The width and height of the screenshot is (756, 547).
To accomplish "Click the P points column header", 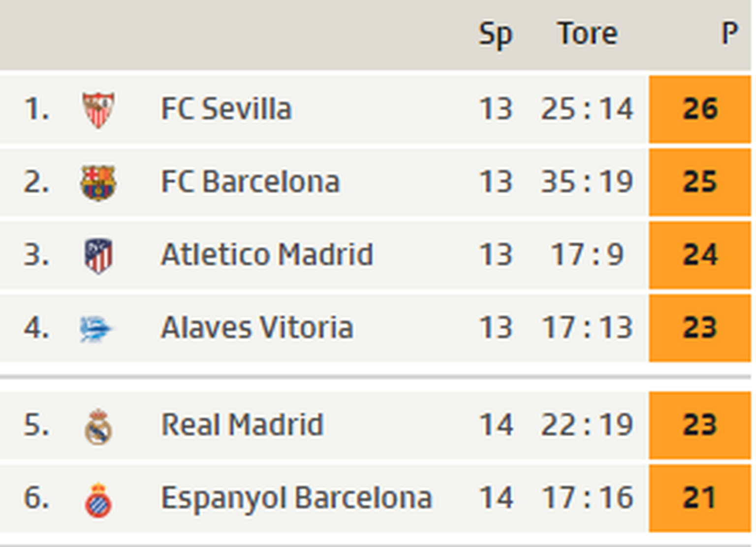I will coord(729,33).
